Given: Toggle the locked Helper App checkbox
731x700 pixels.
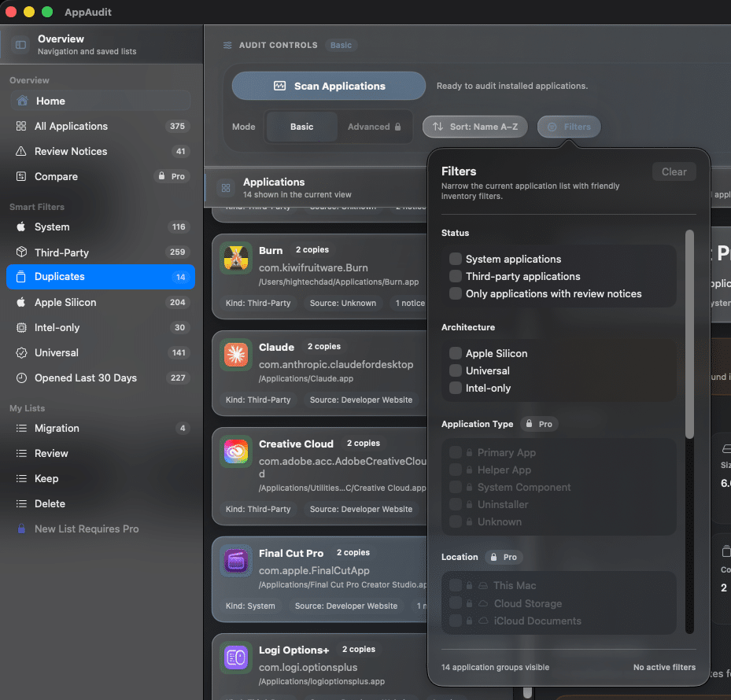Looking at the screenshot, I should [455, 470].
